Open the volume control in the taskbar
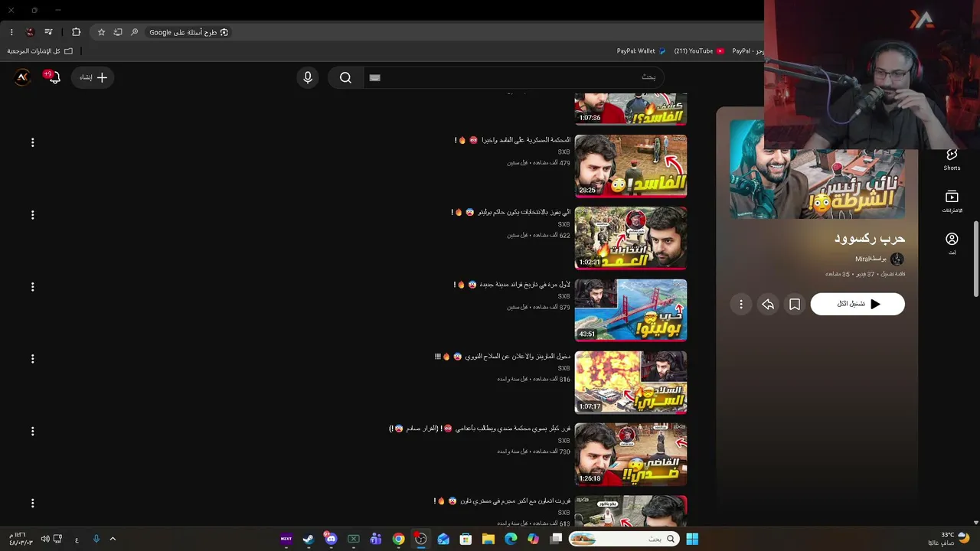This screenshot has height=551, width=980. click(x=44, y=540)
